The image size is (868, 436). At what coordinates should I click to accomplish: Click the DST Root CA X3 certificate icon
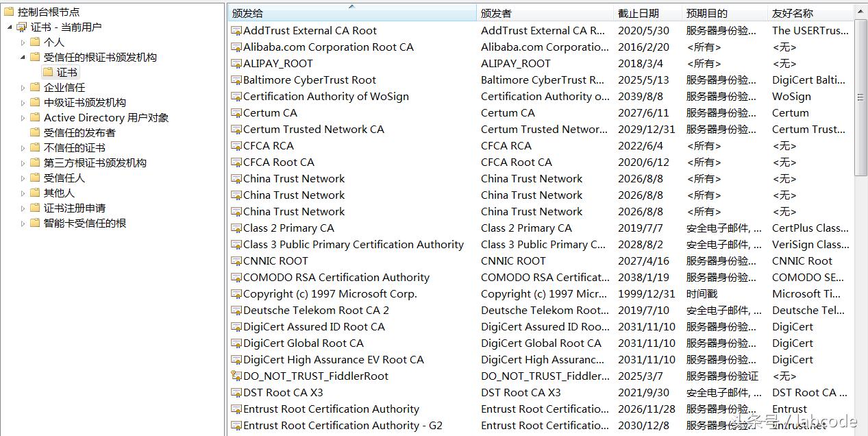pyautogui.click(x=236, y=393)
